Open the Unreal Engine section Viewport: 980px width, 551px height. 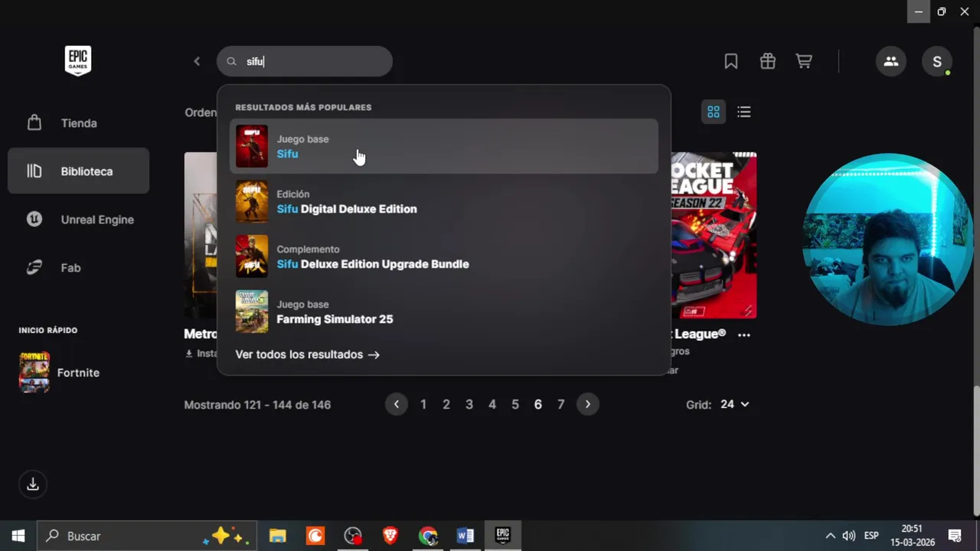click(x=78, y=220)
